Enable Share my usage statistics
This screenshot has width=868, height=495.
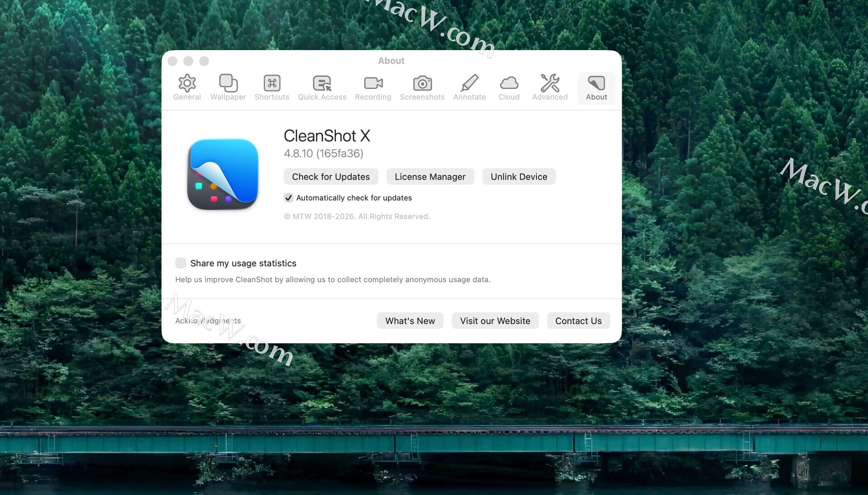pos(180,263)
